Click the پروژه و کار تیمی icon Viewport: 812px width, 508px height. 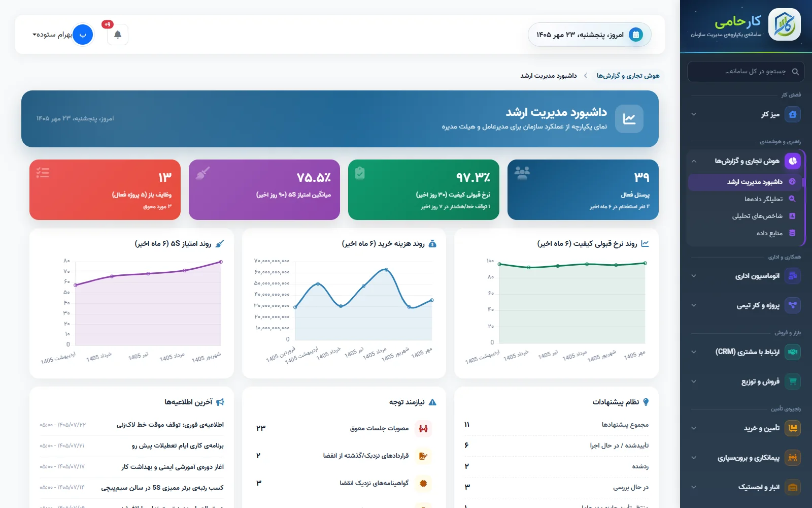(x=793, y=305)
